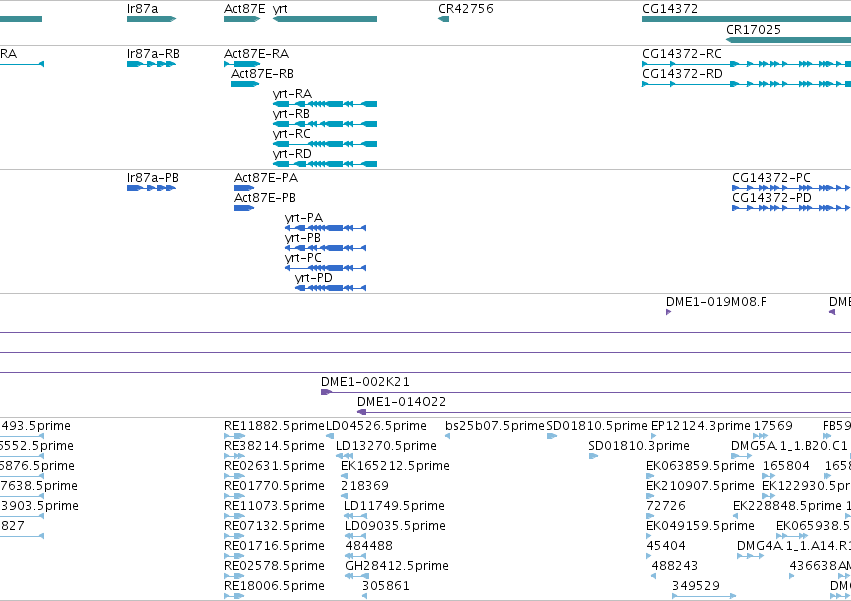Click the DME1-019M08.F marker
851x601 pixels.
669,312
